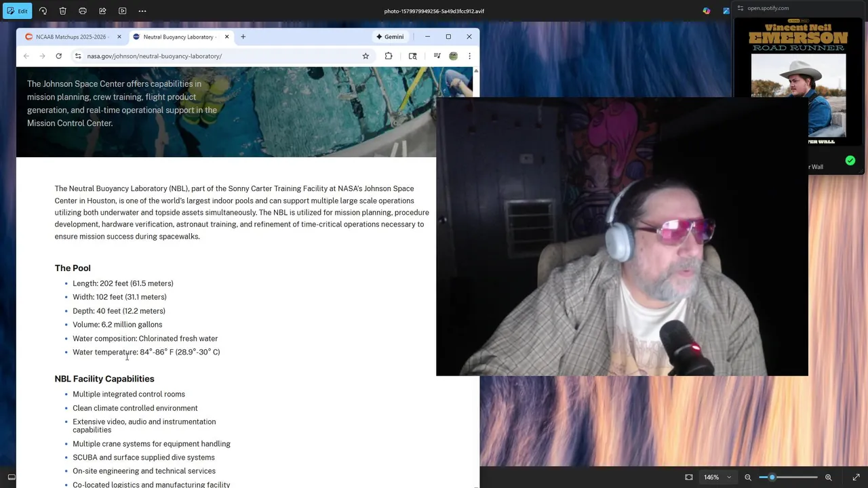
Task: Open the Edit image button in Photos
Action: [x=17, y=11]
